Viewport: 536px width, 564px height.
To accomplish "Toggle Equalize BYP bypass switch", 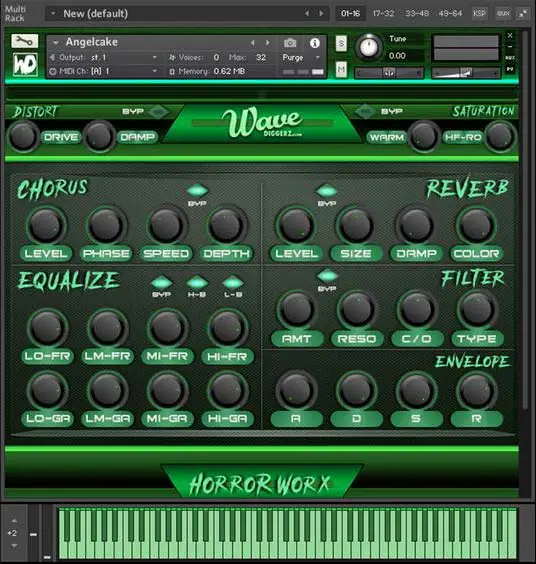I will click(161, 283).
